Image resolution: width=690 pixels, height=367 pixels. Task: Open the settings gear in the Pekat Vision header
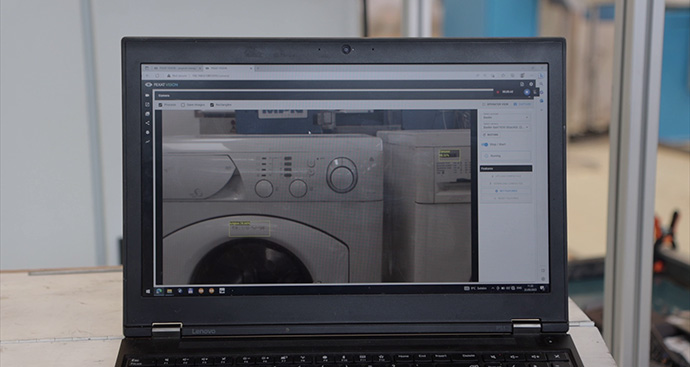pyautogui.click(x=531, y=84)
